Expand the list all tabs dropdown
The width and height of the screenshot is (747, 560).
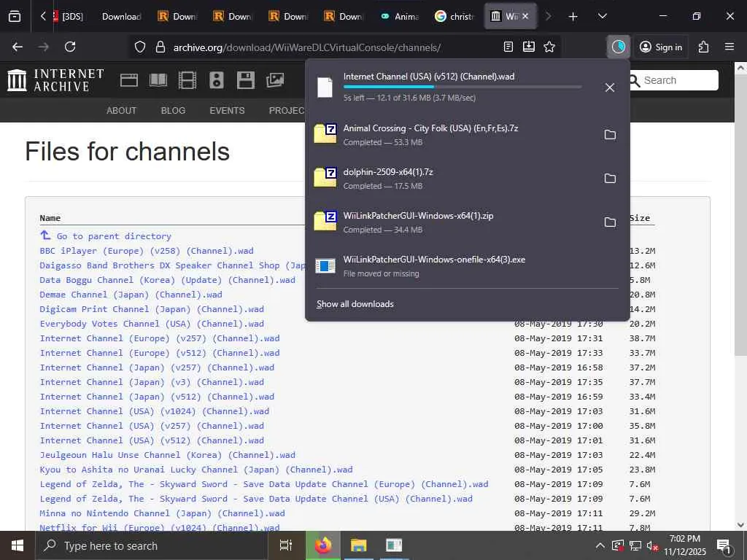(602, 16)
